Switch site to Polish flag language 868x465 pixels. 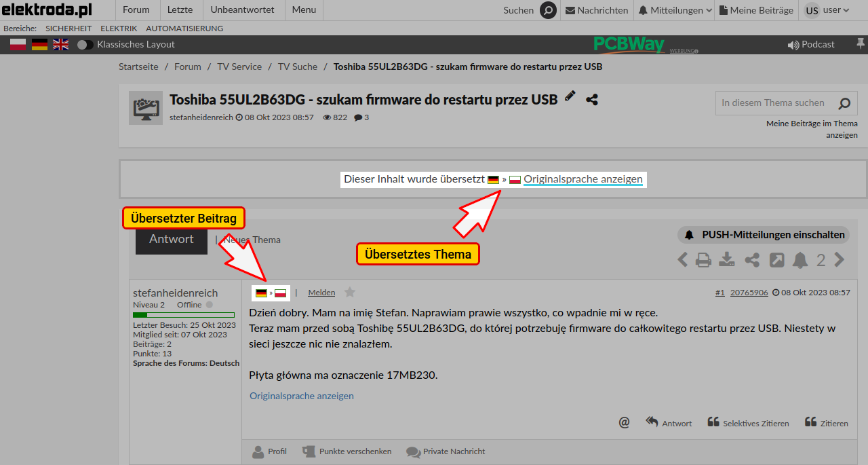point(18,44)
